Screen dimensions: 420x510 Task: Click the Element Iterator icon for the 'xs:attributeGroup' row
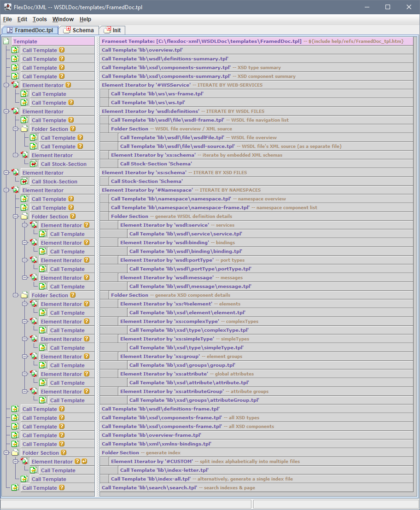tap(34, 392)
